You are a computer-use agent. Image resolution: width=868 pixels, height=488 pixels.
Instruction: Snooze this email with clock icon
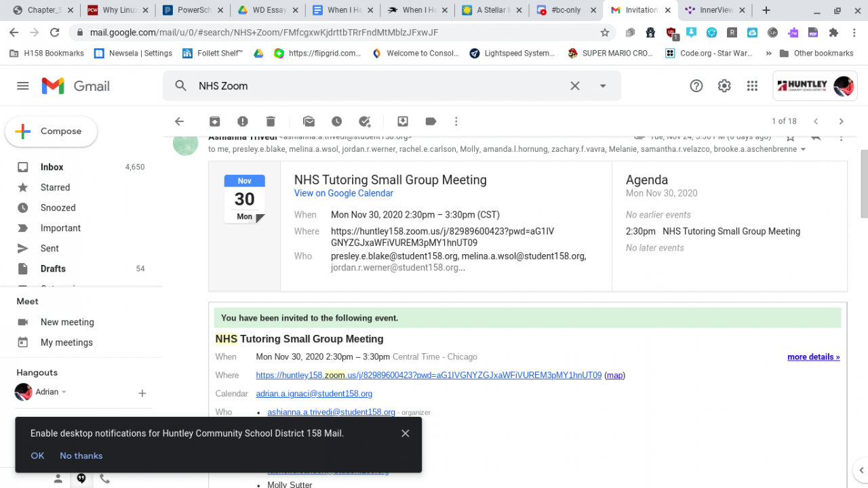click(337, 121)
